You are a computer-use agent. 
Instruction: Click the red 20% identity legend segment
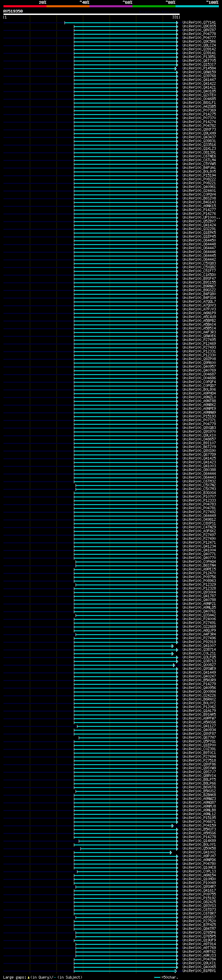point(25,6)
